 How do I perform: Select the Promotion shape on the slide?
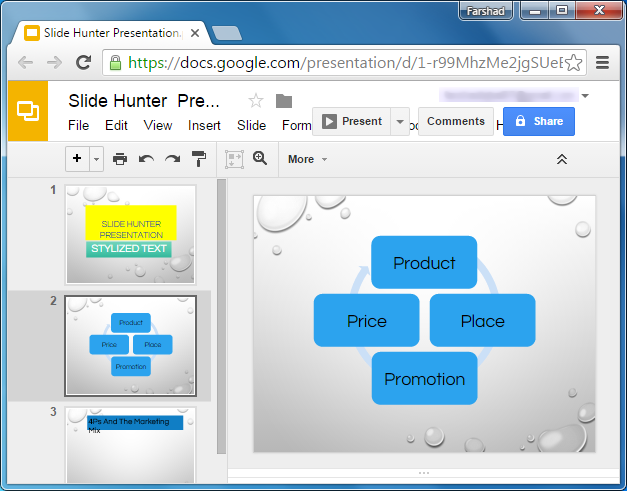[424, 379]
